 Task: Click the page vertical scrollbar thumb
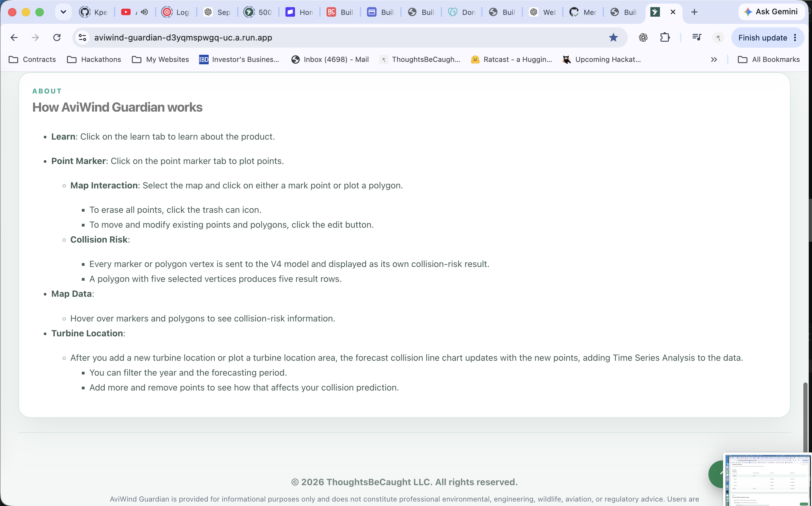806,418
